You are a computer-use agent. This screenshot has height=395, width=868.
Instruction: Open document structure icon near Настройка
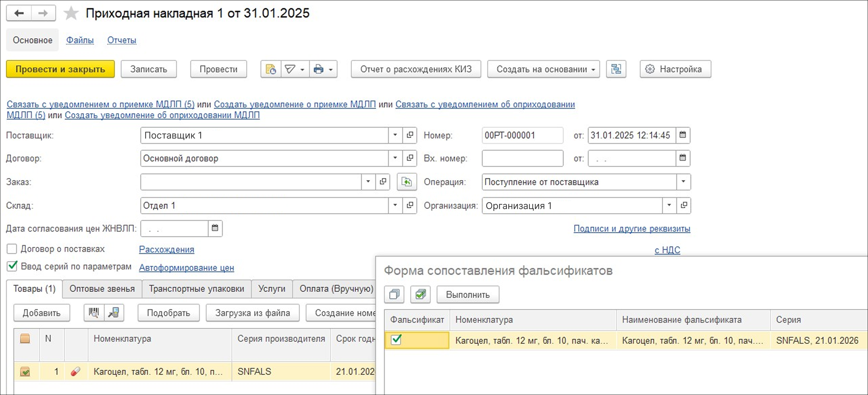pyautogui.click(x=616, y=69)
